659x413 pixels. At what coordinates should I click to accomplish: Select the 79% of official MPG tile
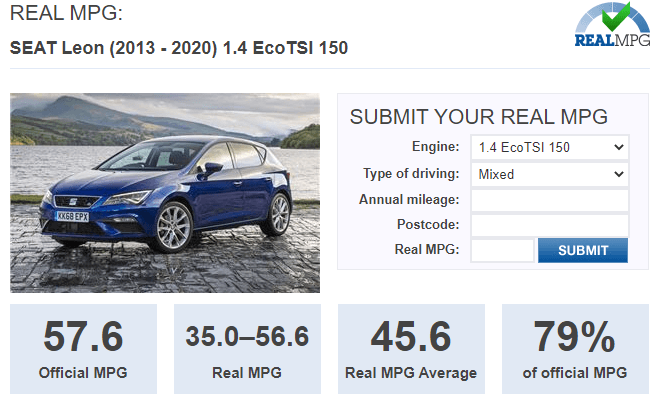pos(575,349)
